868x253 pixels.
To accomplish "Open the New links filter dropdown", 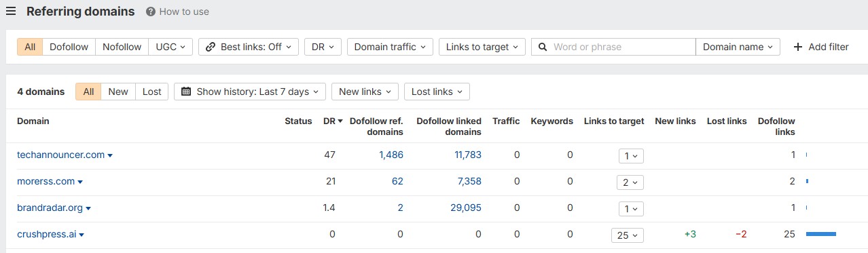I will (x=365, y=92).
